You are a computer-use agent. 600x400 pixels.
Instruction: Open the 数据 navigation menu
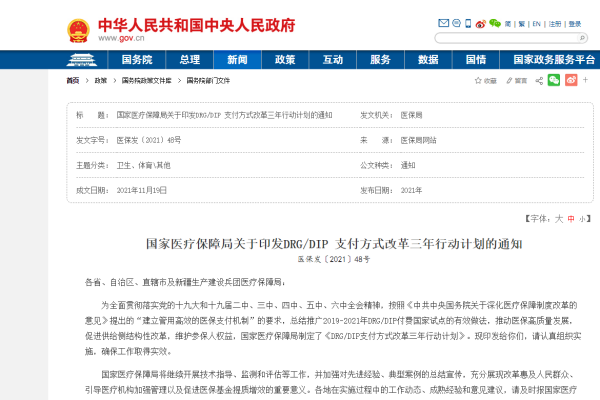tap(428, 60)
